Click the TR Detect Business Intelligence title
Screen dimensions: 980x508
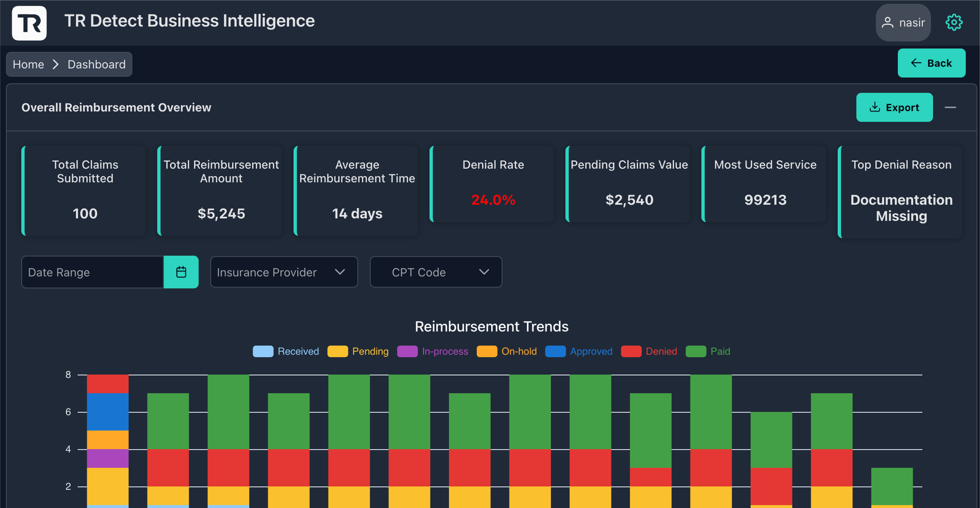click(x=189, y=21)
